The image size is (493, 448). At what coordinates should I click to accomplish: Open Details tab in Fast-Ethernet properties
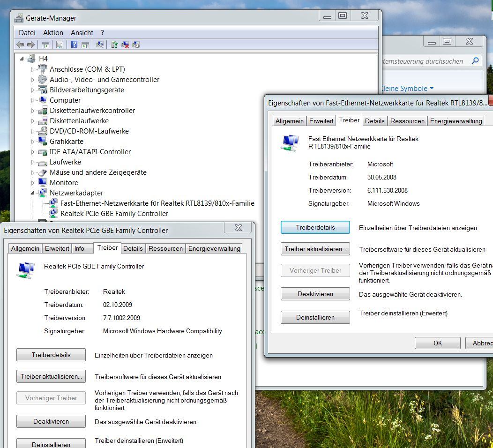point(374,121)
